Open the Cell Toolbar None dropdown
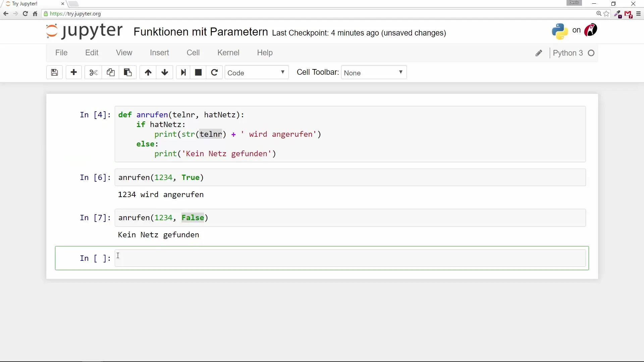 pyautogui.click(x=374, y=72)
